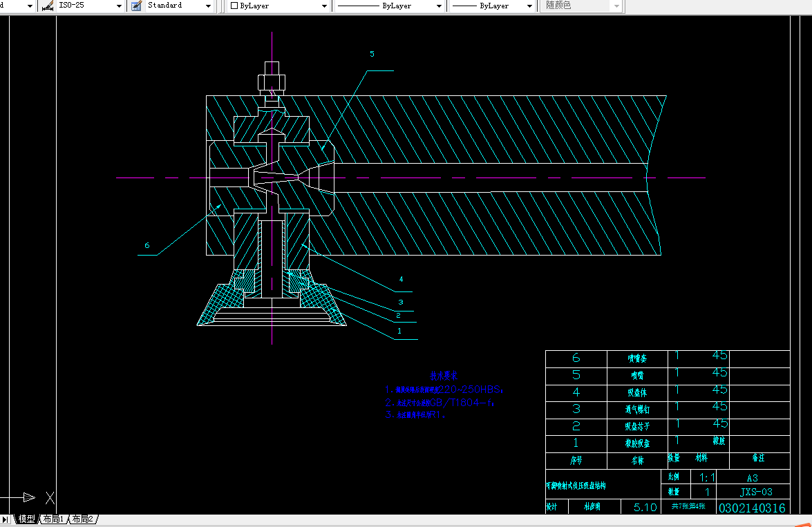Viewport: 812px width, 527px height.
Task: Open the 布局2 layout tab
Action: [x=83, y=519]
